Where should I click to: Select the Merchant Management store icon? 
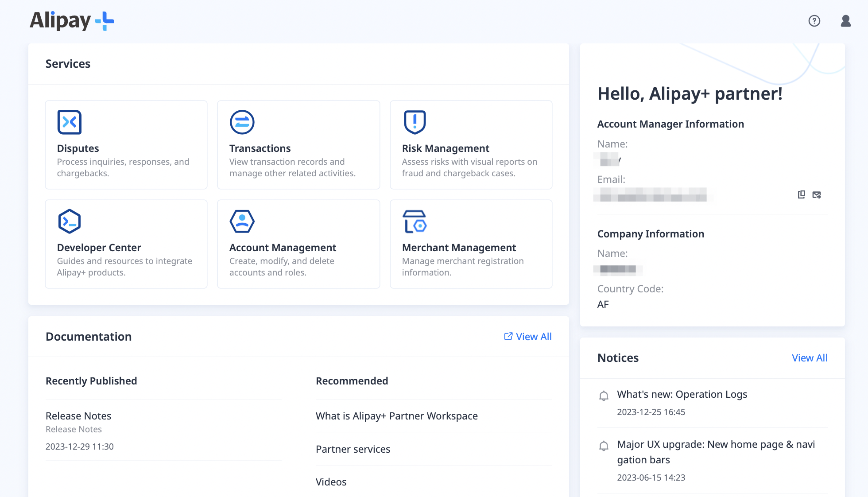pyautogui.click(x=415, y=221)
